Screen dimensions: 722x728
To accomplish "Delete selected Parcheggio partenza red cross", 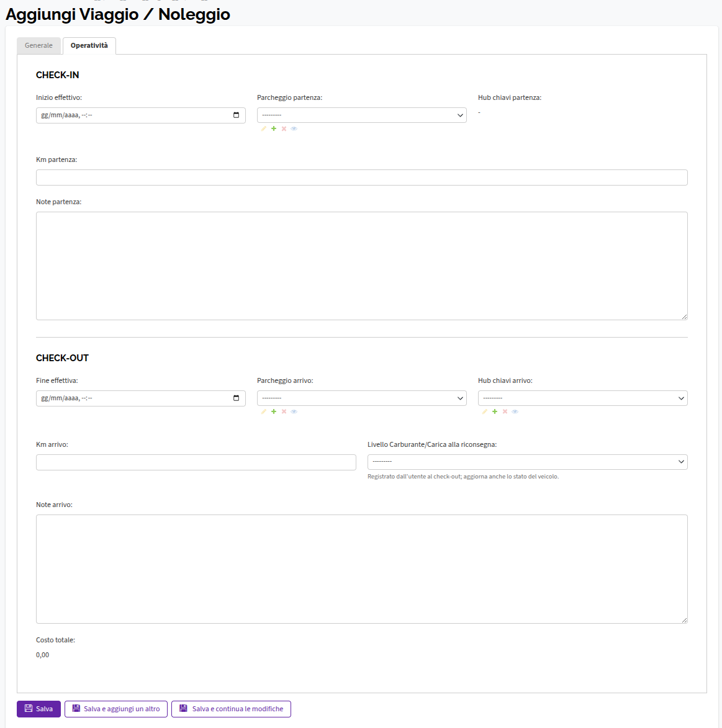I will (x=284, y=128).
